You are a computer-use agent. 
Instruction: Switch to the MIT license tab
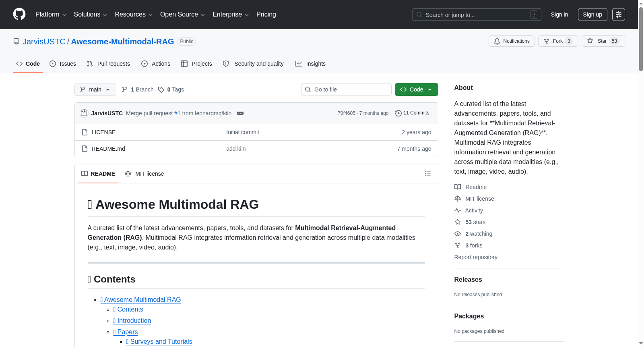[144, 174]
